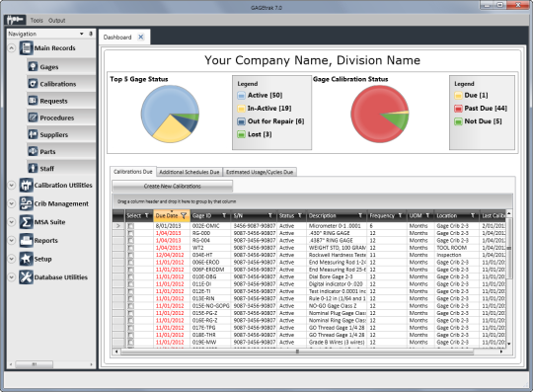Click the Description column filter icon
533x392 pixels.
360,215
